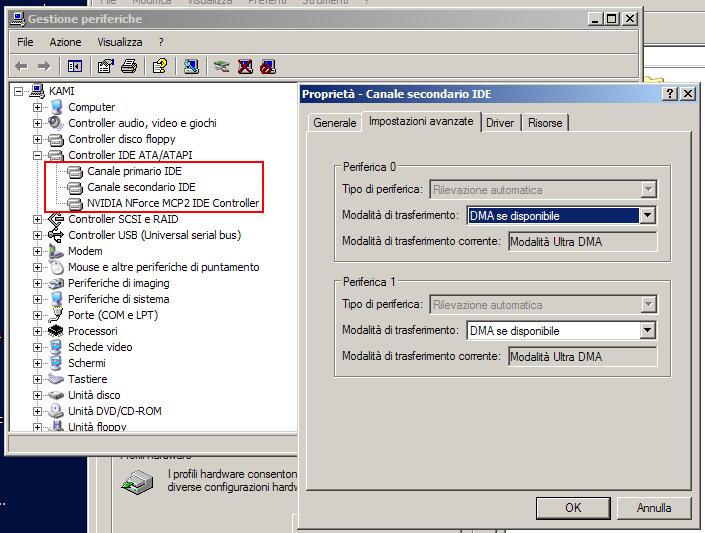Expand Controller audio, video e giochi
Image resolution: width=705 pixels, height=533 pixels.
click(37, 123)
